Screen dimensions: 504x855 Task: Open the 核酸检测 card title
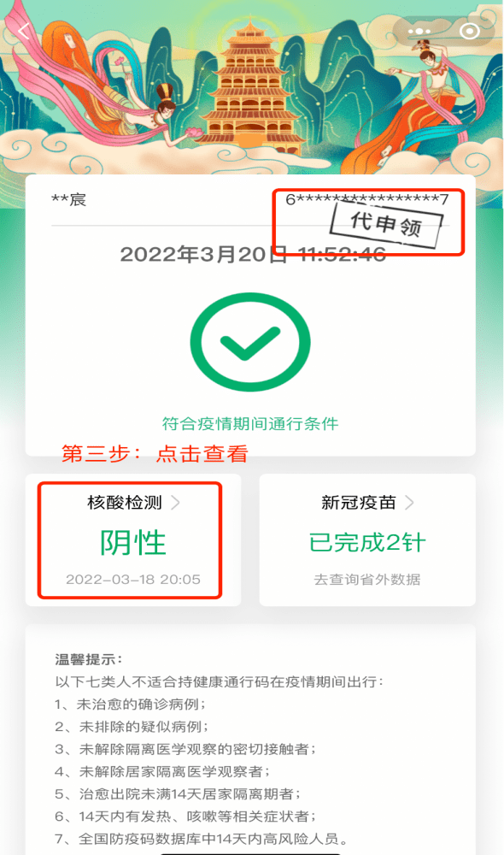125,502
